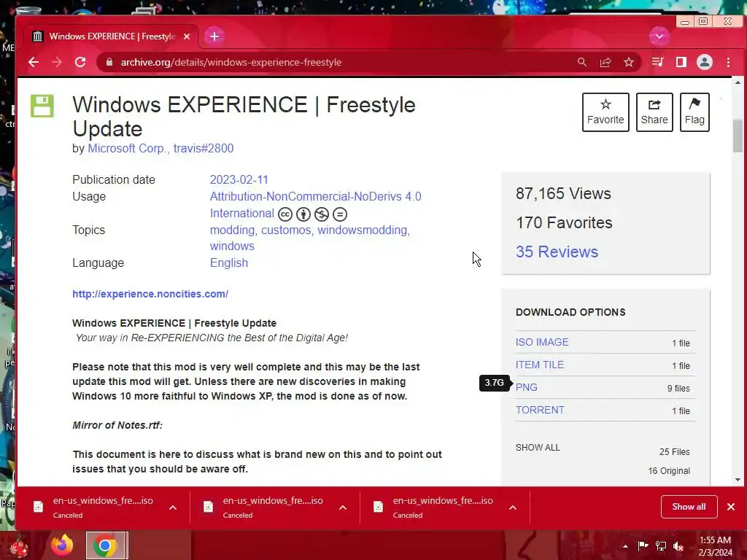Click the zoom magnifier icon in address bar

click(581, 63)
